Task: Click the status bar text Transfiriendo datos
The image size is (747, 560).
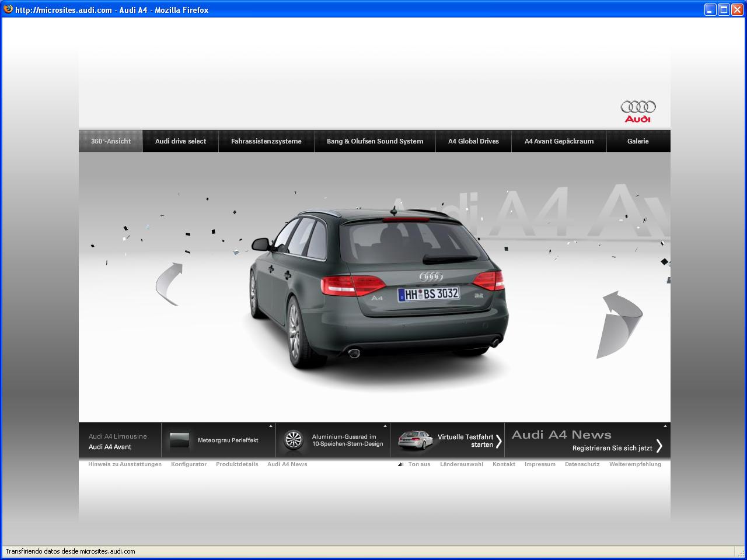Action: [70, 551]
